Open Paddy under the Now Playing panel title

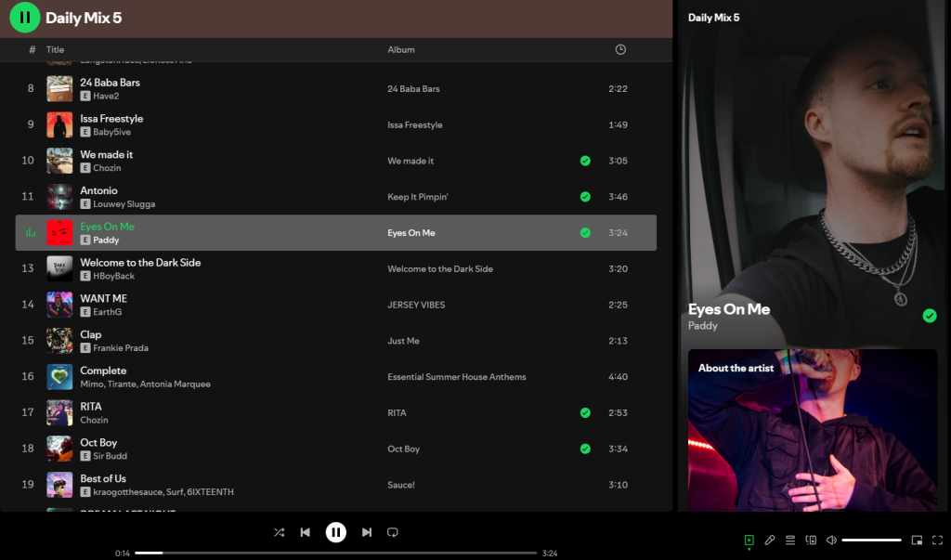pyautogui.click(x=702, y=326)
